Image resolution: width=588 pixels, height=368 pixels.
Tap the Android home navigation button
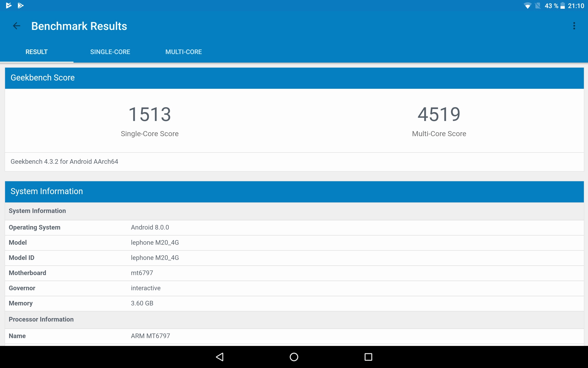pyautogui.click(x=294, y=357)
